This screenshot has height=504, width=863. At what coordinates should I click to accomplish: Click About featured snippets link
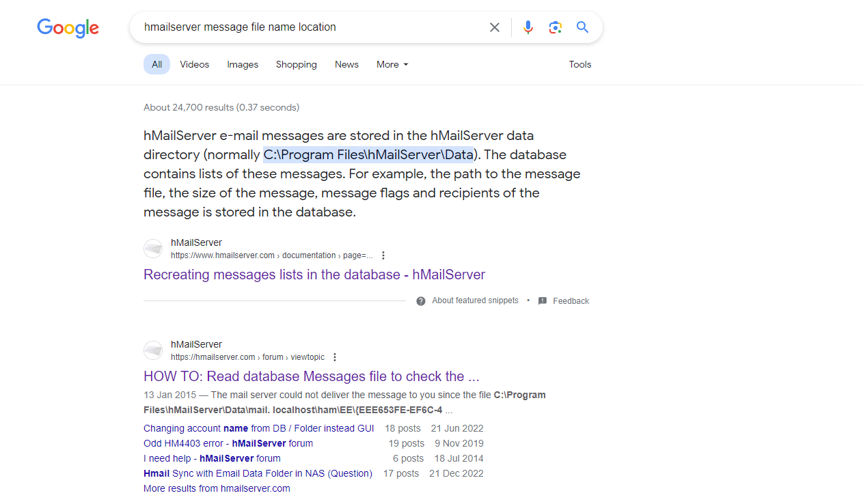point(475,300)
